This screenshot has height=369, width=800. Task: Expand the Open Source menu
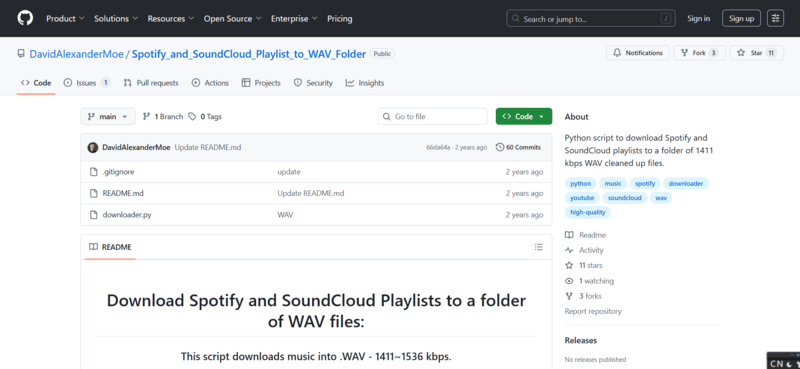pos(233,18)
